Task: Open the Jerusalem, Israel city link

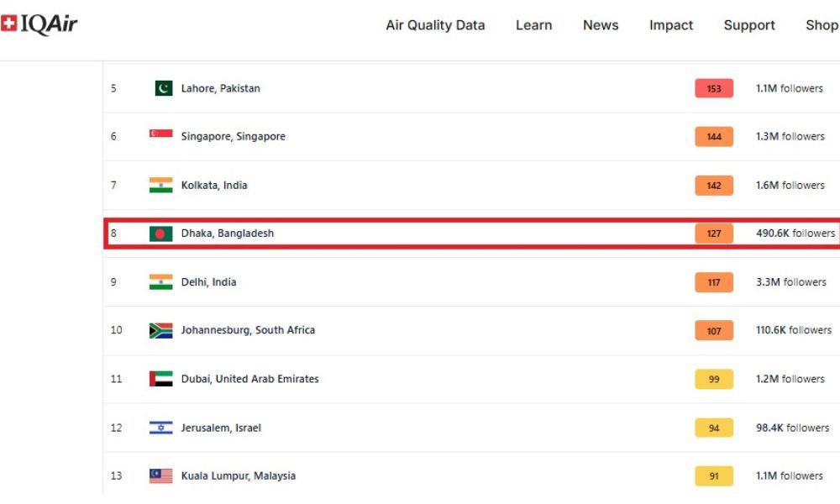Action: tap(221, 428)
